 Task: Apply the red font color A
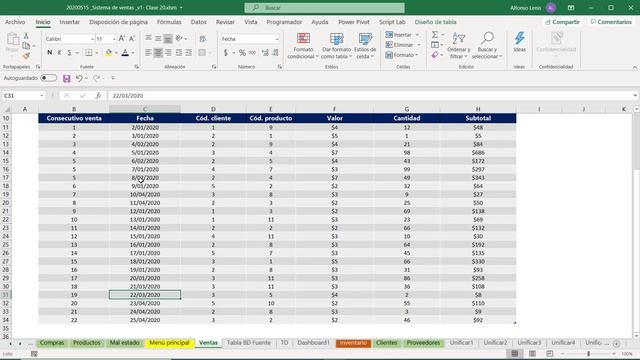pyautogui.click(x=125, y=53)
